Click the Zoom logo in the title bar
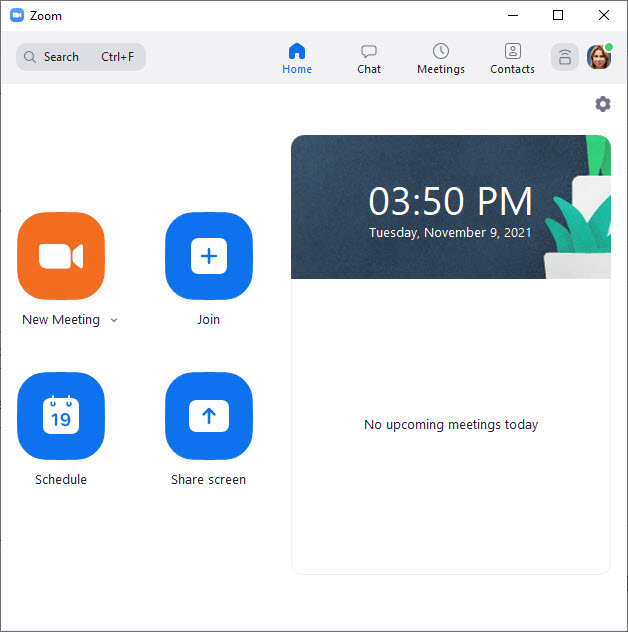Viewport: 628px width, 632px height. 17,15
